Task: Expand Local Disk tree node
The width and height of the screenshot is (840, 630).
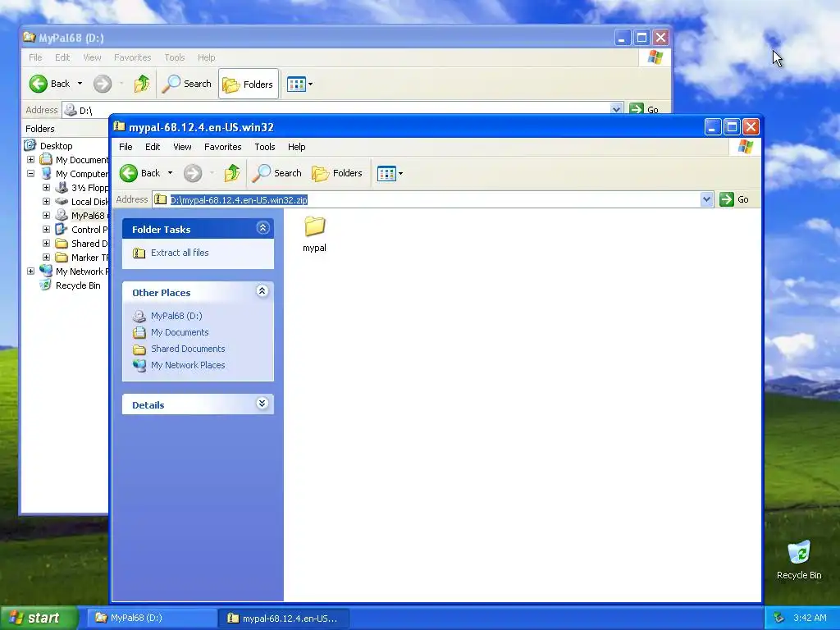Action: pyautogui.click(x=46, y=202)
